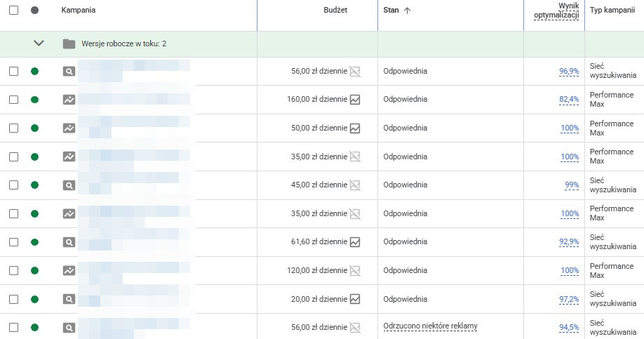Tick the select-all checkbox in table header

(13, 11)
